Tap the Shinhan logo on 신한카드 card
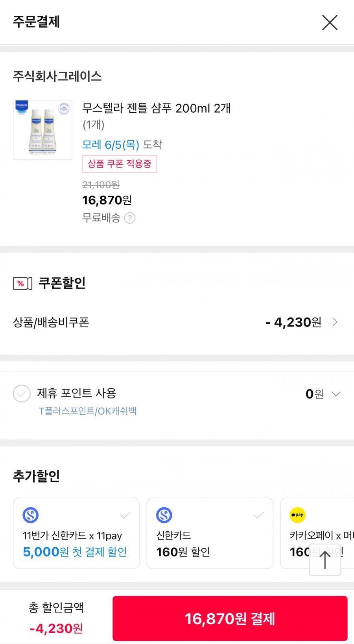The width and height of the screenshot is (354, 644). tap(164, 515)
